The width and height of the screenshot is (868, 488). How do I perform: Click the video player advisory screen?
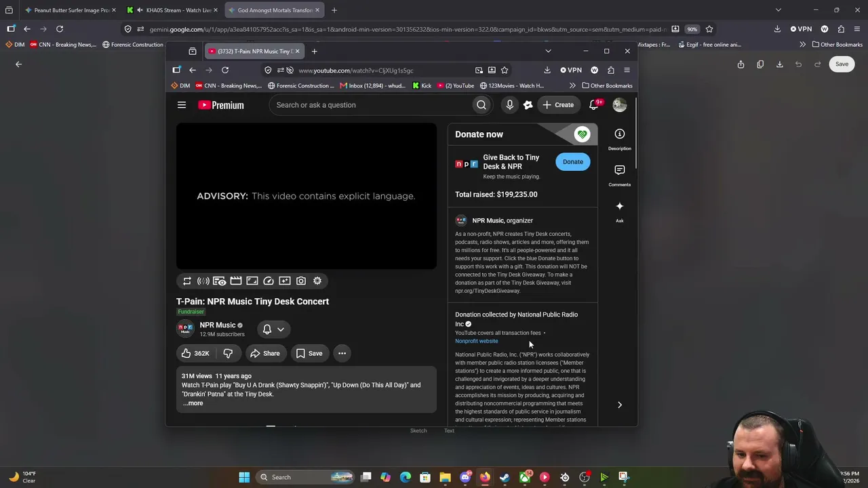pos(307,196)
